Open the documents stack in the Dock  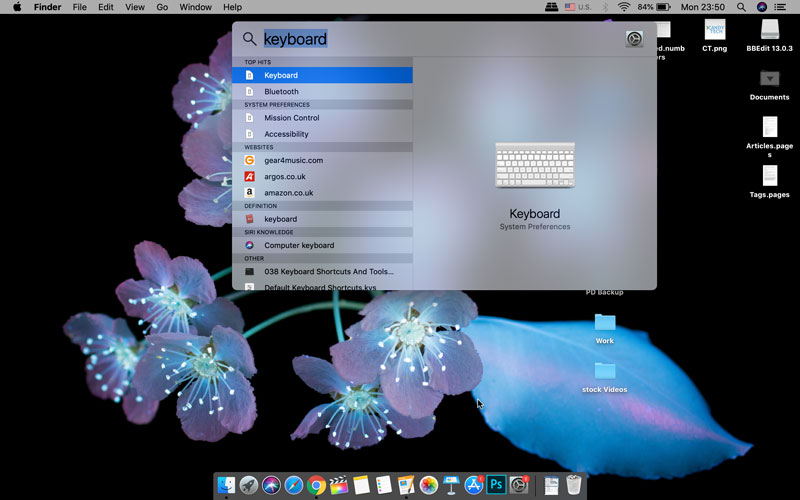(x=551, y=485)
